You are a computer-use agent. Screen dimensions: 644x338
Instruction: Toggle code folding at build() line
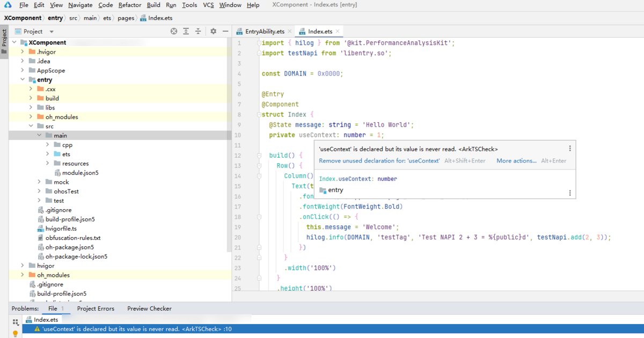tap(259, 156)
